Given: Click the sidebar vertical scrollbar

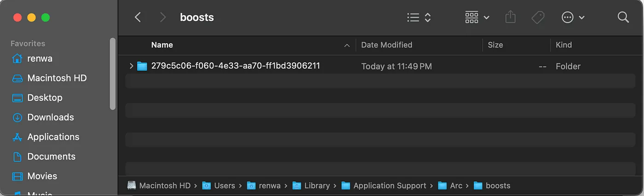Looking at the screenshot, I should pos(113,74).
